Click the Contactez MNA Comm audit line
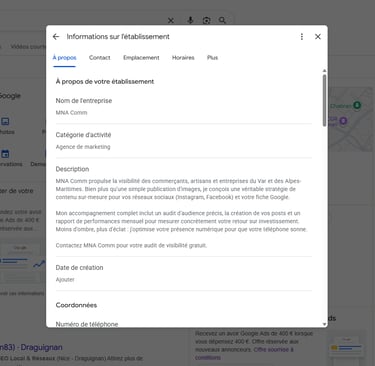Image resolution: width=375 pixels, height=366 pixels. pyautogui.click(x=131, y=245)
